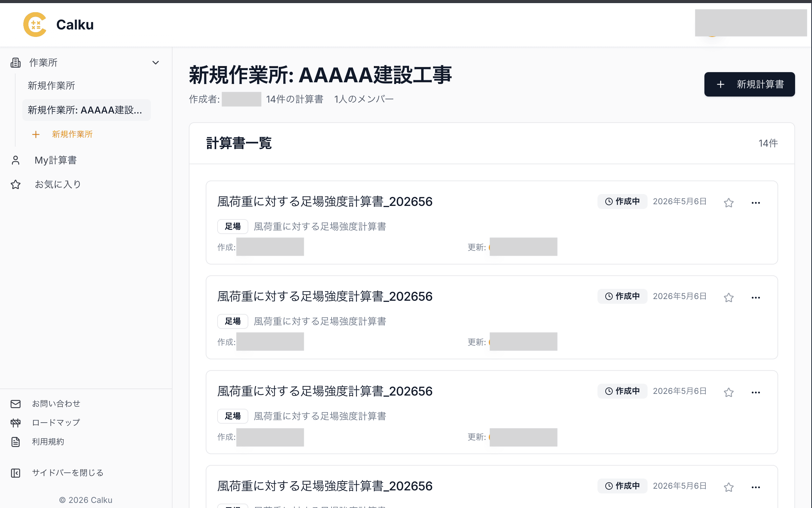Open お気に入り favorites page

click(58, 185)
